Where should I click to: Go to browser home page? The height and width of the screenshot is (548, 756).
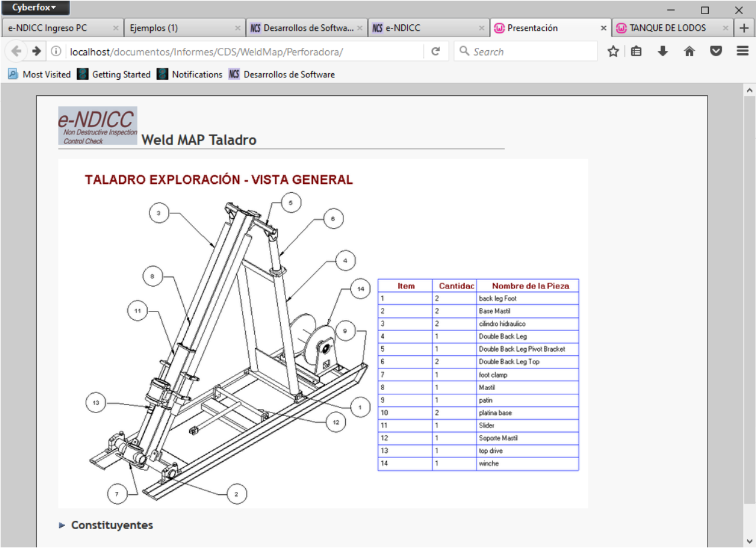689,51
